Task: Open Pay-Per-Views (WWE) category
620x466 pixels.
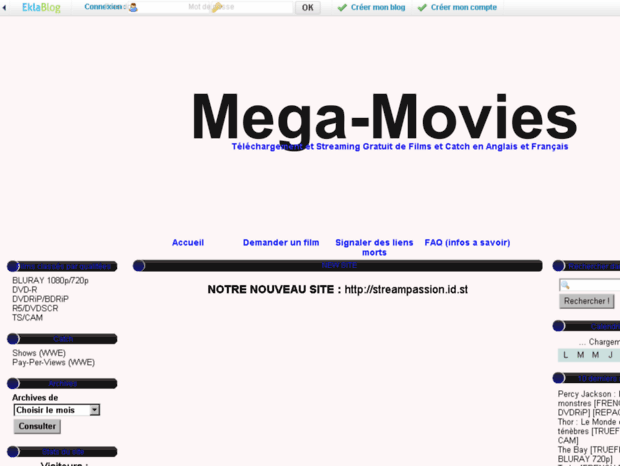Action: pos(53,362)
